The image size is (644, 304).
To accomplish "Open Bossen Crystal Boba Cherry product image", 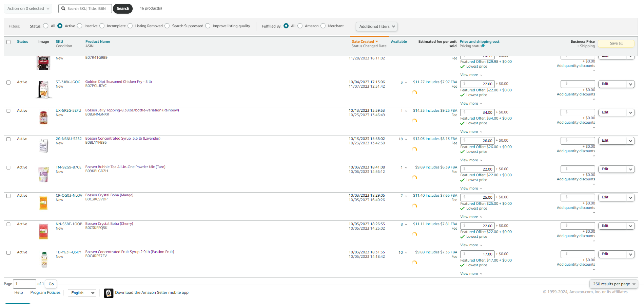I will tap(43, 231).
